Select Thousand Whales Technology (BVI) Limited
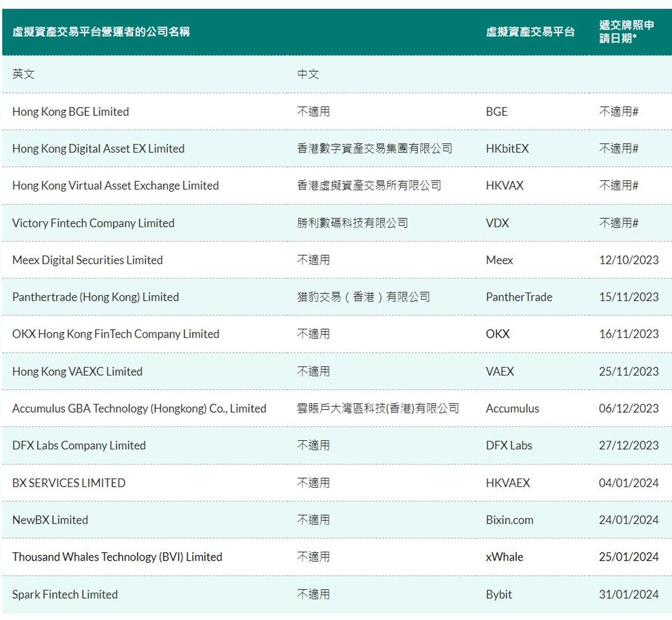The width and height of the screenshot is (672, 620). [118, 557]
